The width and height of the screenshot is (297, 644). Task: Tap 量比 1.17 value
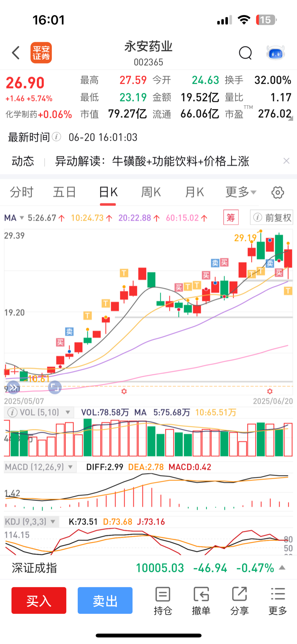click(x=281, y=97)
